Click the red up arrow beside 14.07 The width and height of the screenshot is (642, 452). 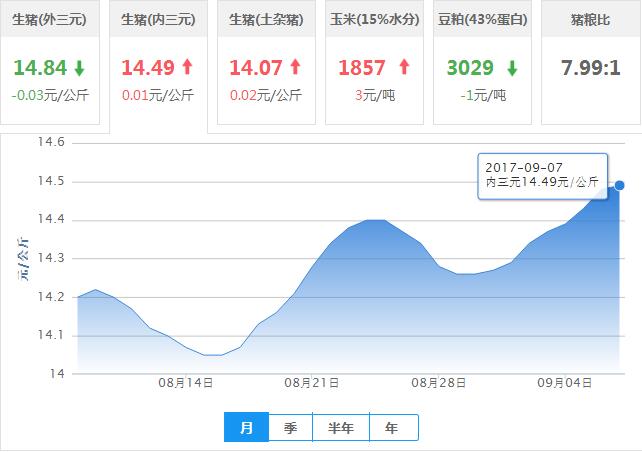(296, 67)
